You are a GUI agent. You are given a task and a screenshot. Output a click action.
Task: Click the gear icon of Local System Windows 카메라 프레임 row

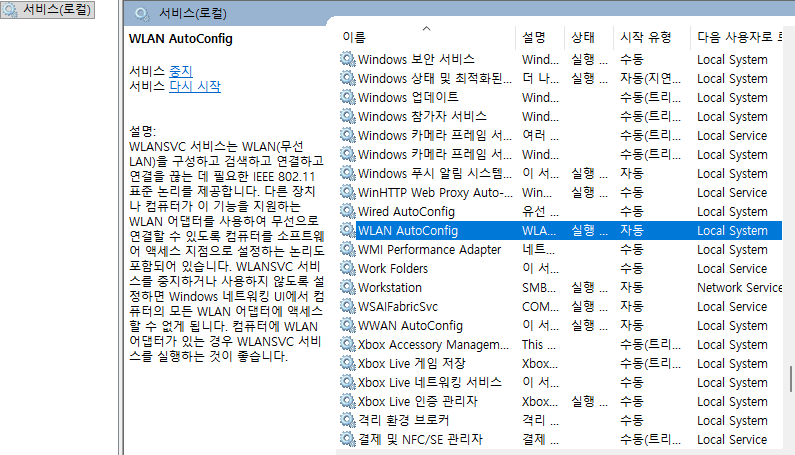coord(348,155)
